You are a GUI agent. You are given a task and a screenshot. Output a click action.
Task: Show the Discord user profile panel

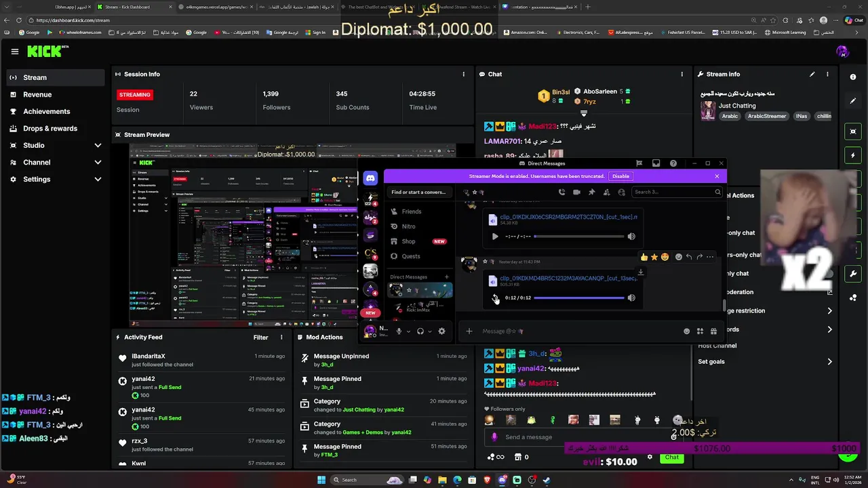[621, 192]
